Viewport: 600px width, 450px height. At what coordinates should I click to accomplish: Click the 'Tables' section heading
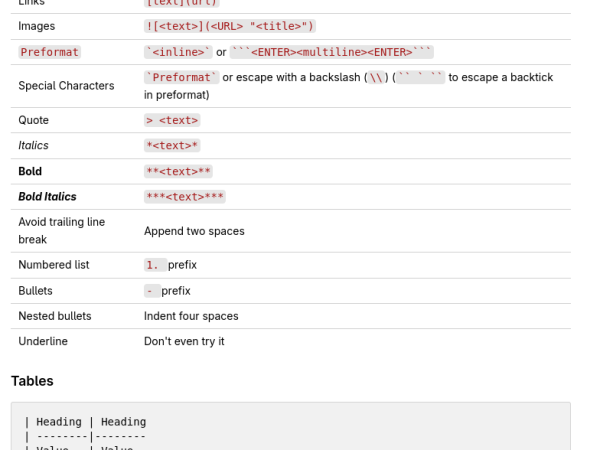(32, 381)
